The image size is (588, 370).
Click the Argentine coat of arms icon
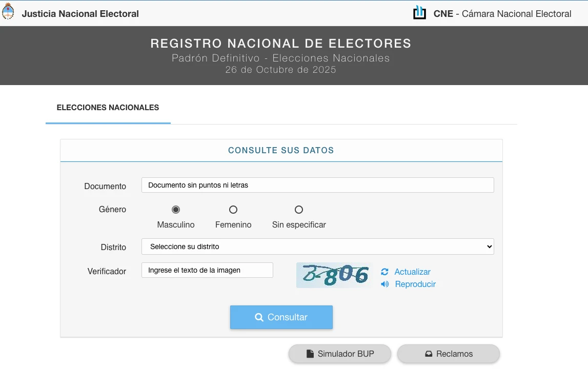click(x=8, y=12)
